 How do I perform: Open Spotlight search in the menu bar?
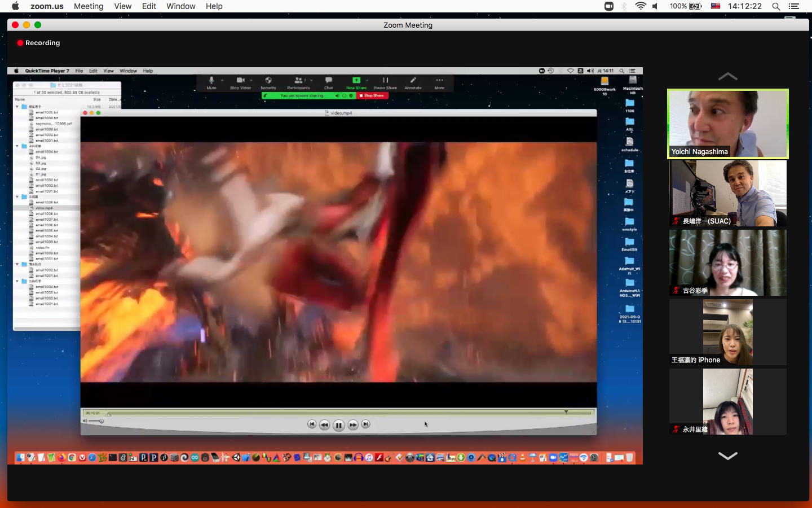click(x=776, y=6)
